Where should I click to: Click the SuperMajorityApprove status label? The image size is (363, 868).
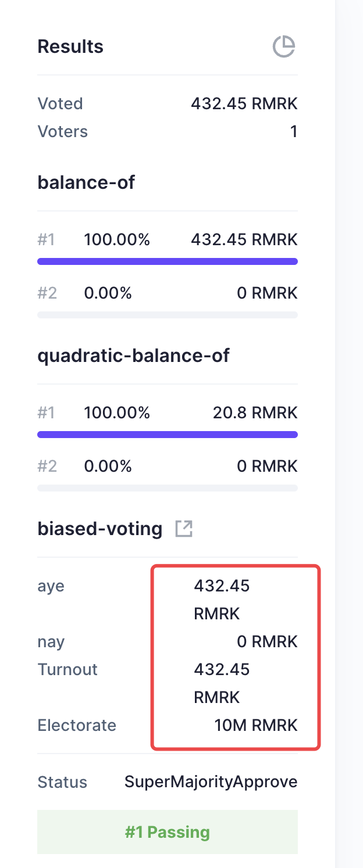click(211, 782)
